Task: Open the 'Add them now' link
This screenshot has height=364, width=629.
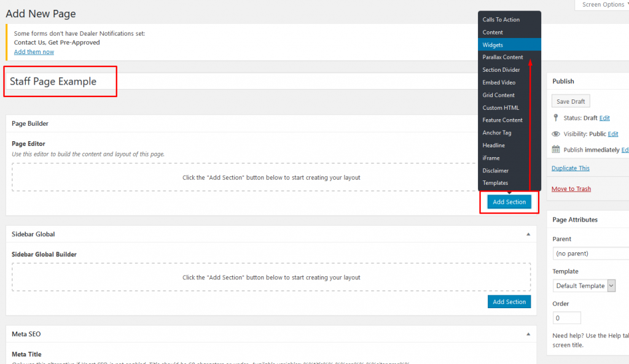Action: [34, 52]
